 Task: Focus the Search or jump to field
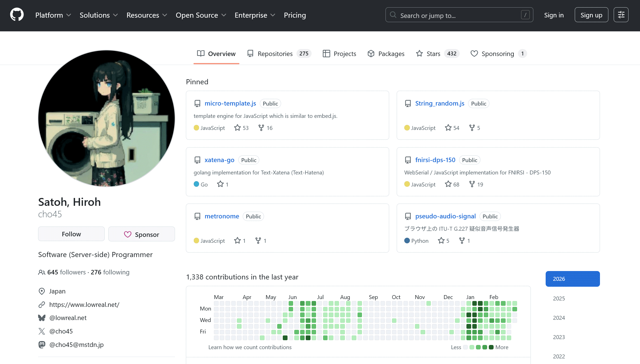[x=459, y=15]
